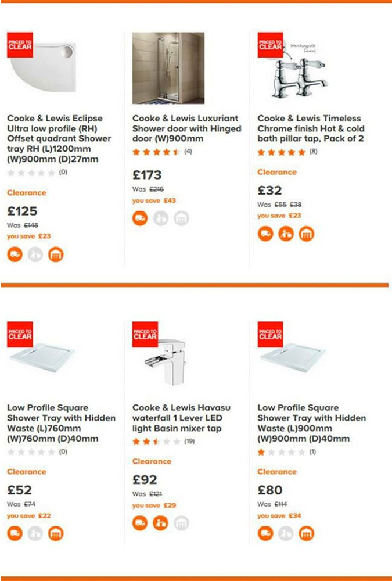Open Havasu waterfall Basin mixer tap link
This screenshot has height=581, width=392.
(x=181, y=418)
